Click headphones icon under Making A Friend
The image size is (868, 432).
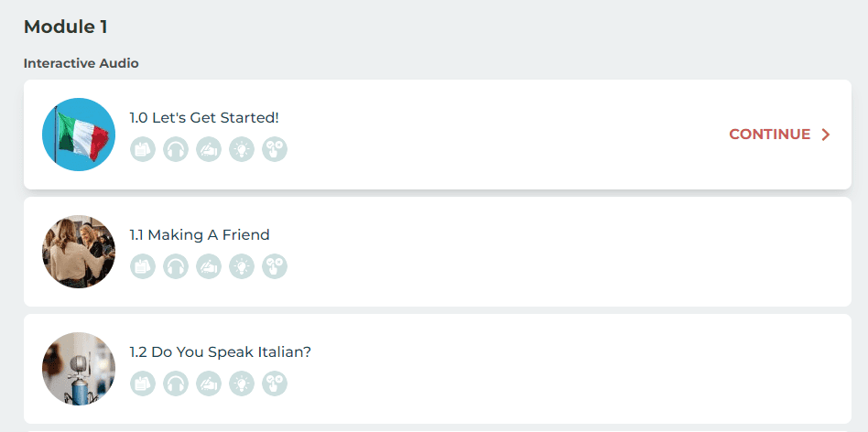click(176, 266)
